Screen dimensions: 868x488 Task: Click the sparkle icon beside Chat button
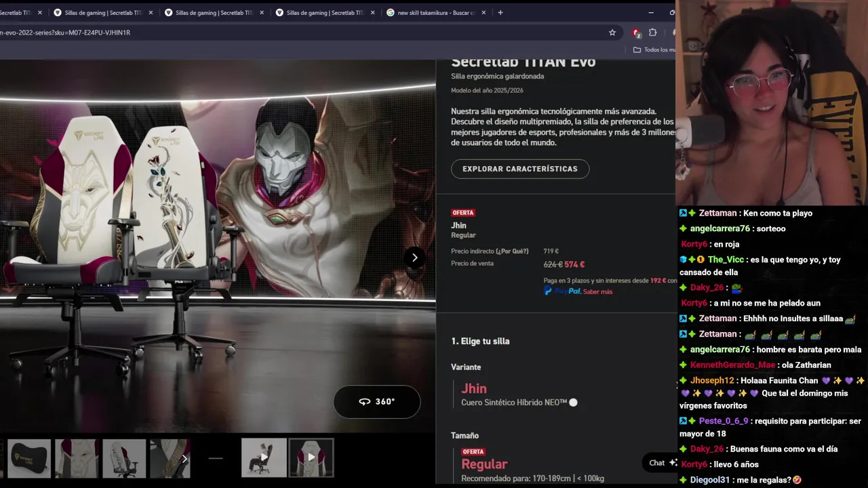tap(673, 463)
